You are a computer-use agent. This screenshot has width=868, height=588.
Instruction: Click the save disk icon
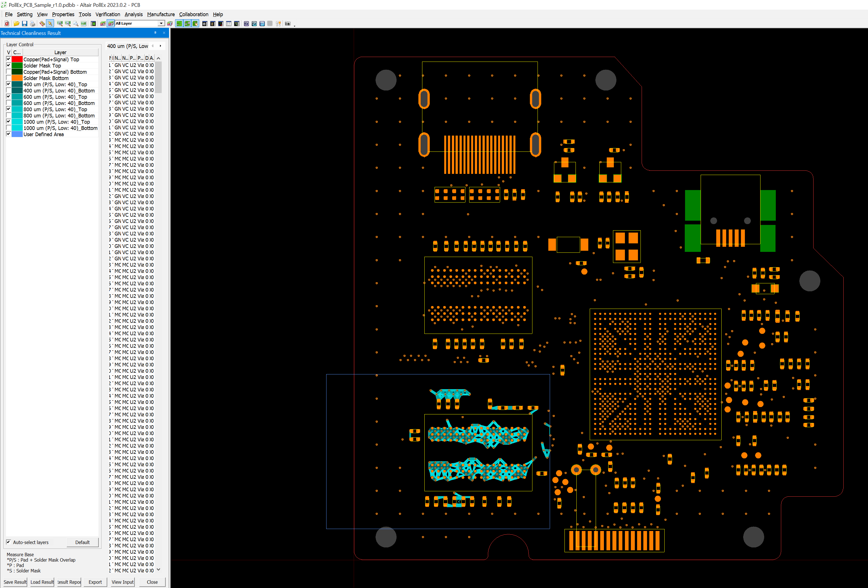(25, 24)
